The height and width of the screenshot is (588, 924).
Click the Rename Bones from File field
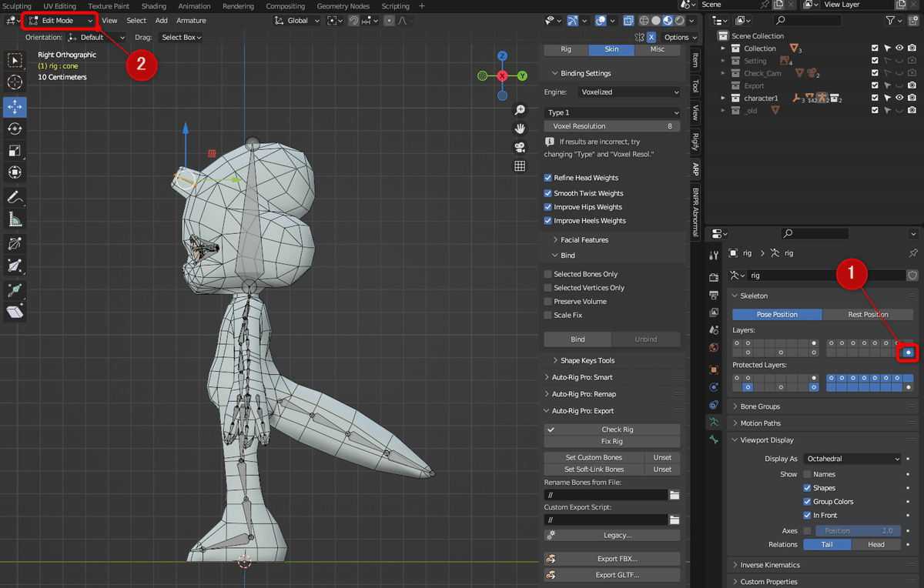(604, 495)
